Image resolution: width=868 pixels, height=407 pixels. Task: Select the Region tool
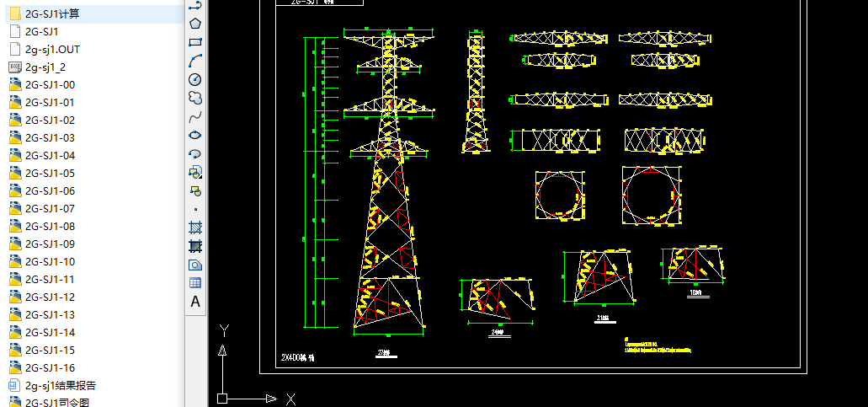(194, 265)
